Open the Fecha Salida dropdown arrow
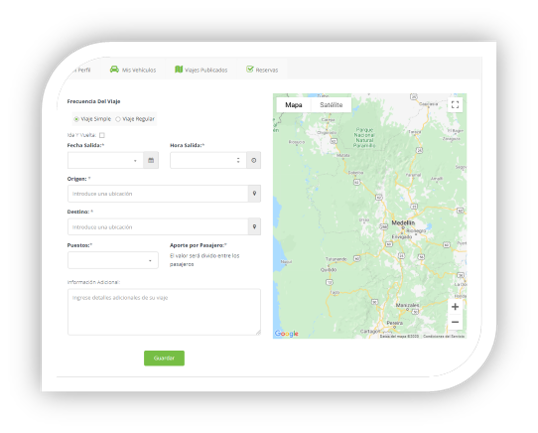Viewport: 538px width, 433px height. [135, 161]
